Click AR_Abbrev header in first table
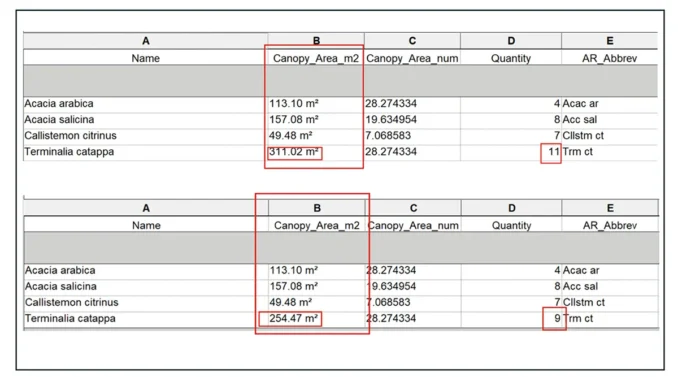Screen dimensions: 678x377 click(609, 58)
